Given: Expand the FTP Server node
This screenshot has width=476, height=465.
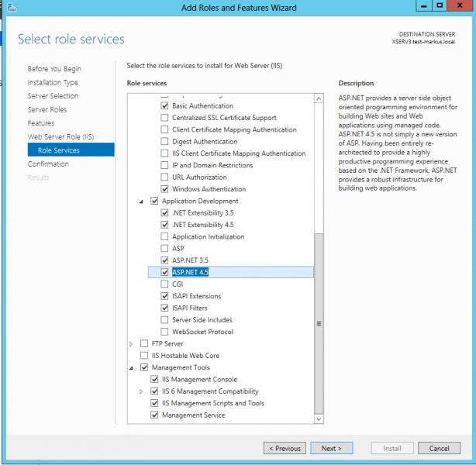Looking at the screenshot, I should [131, 344].
